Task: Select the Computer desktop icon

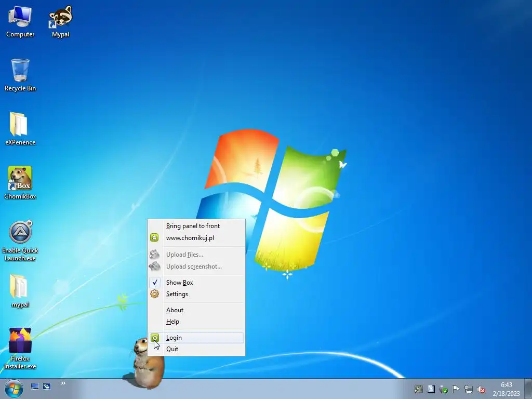Action: pyautogui.click(x=20, y=22)
